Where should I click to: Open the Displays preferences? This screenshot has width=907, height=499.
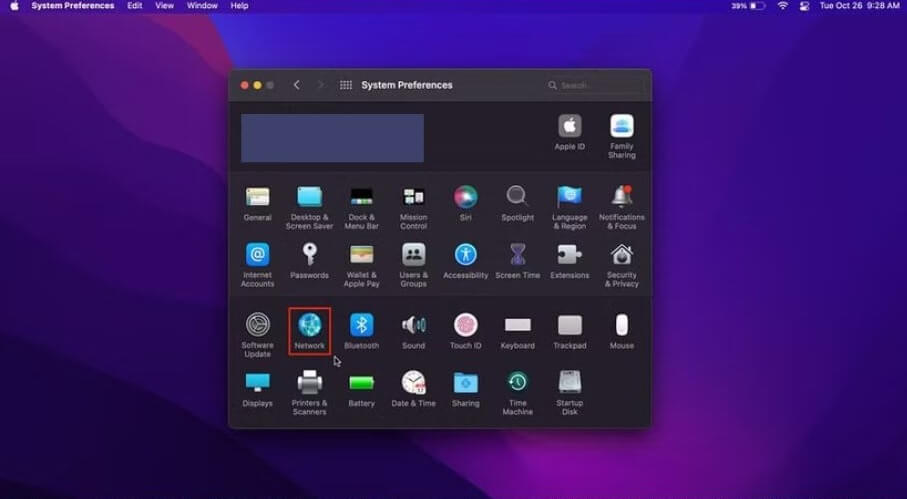pos(257,383)
